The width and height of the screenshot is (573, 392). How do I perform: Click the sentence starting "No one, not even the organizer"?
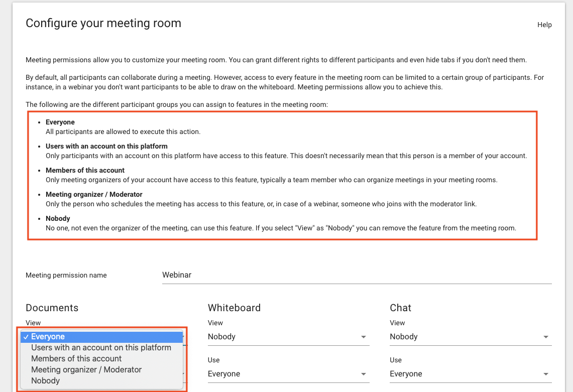tap(281, 228)
